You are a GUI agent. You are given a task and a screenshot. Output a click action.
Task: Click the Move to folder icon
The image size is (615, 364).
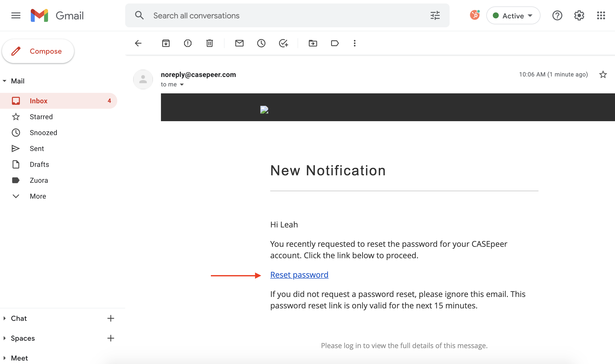313,43
